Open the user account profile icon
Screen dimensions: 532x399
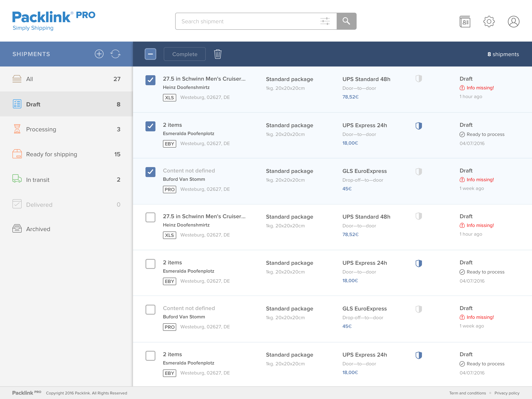(x=514, y=22)
